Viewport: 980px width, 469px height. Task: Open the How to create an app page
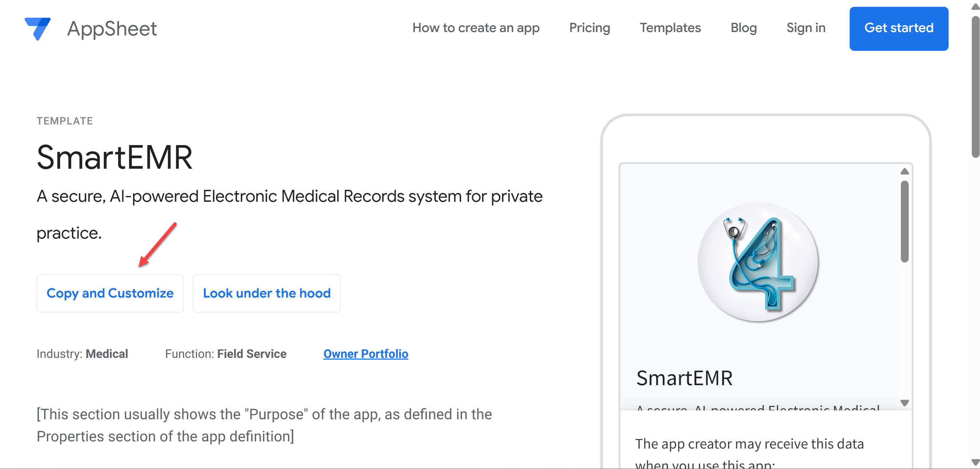point(476,28)
